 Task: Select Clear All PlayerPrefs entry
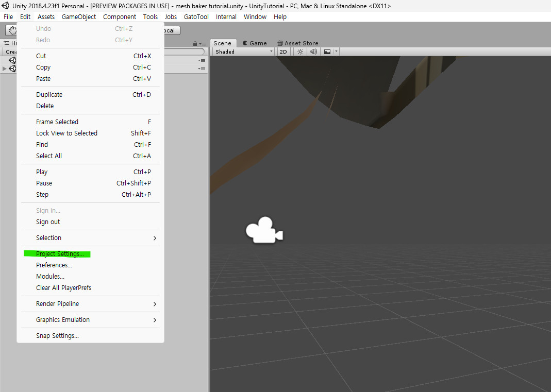tap(63, 288)
